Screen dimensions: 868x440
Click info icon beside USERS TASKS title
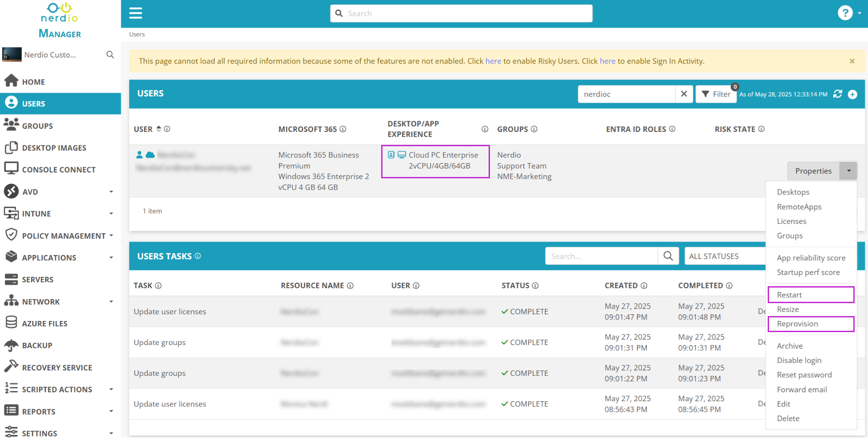198,256
